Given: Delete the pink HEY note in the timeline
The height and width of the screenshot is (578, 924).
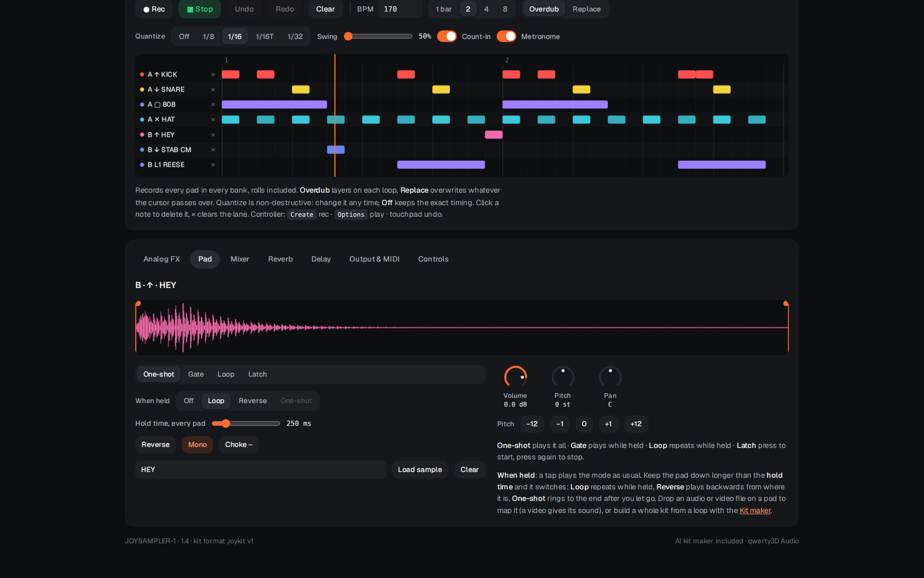Looking at the screenshot, I should pos(494,135).
